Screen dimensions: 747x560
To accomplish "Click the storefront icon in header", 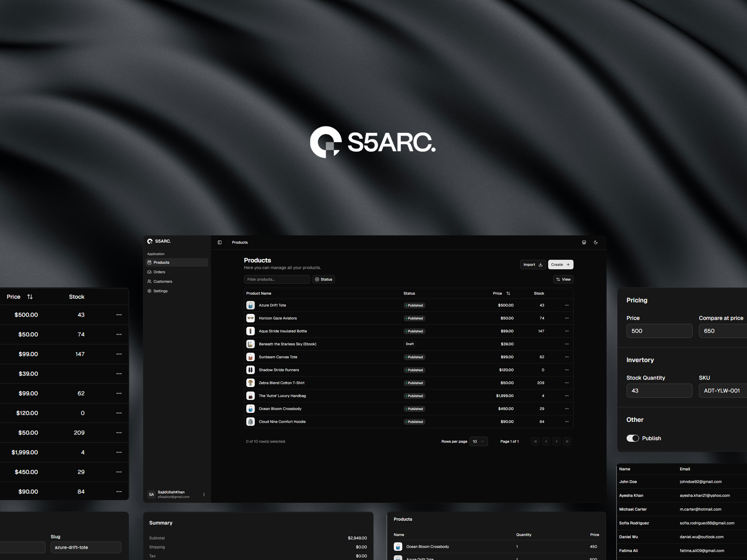I will [x=584, y=242].
